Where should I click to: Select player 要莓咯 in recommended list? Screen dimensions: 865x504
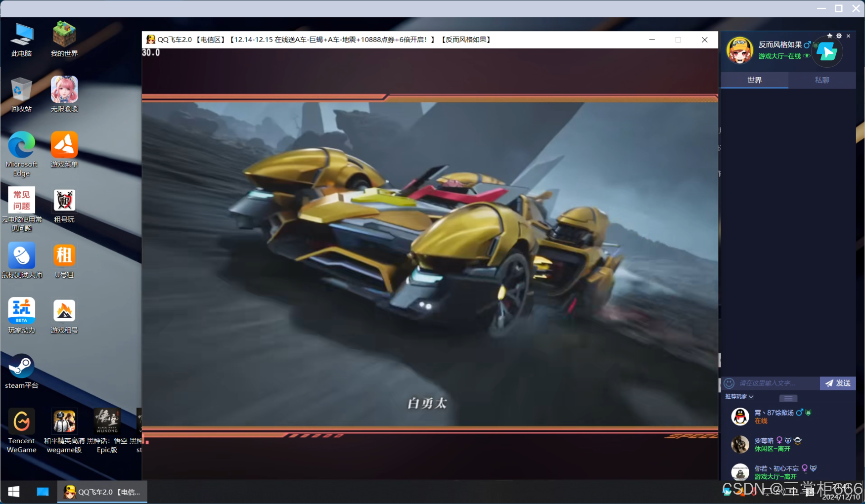click(788, 444)
